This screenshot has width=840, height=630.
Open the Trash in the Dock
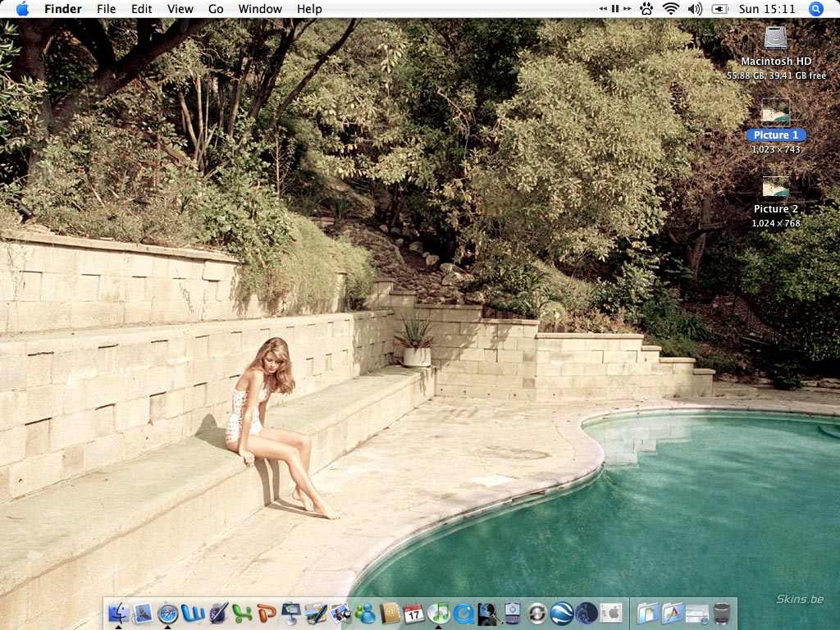tap(722, 613)
